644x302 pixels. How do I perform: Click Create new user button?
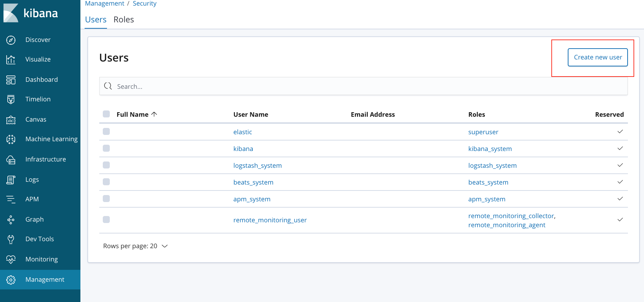[x=598, y=57]
